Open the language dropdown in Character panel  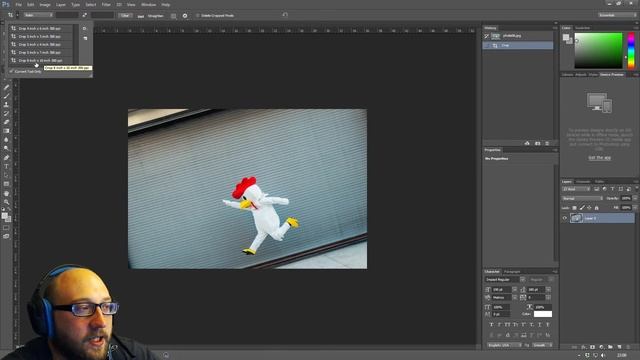coord(504,345)
